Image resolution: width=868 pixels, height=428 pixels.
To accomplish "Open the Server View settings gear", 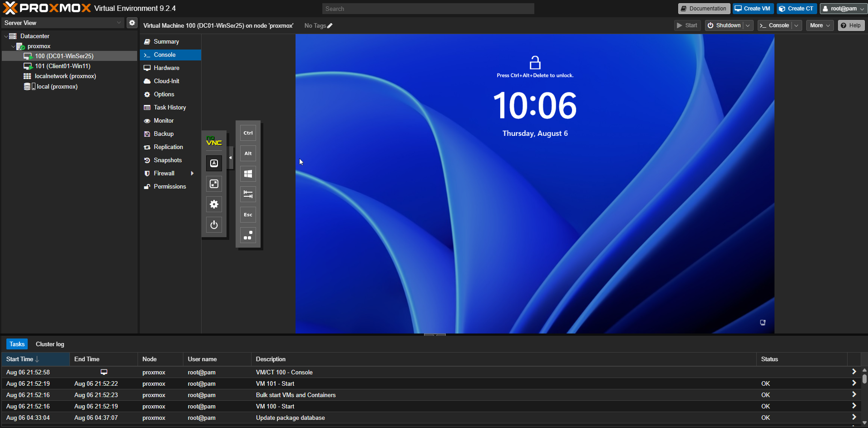I will click(132, 23).
